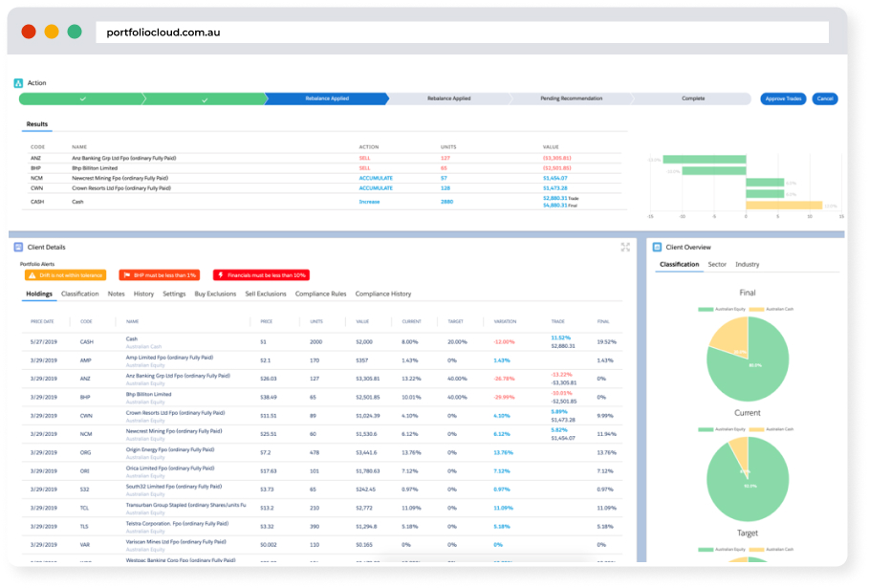Image resolution: width=869 pixels, height=588 pixels.
Task: Click the flag icon on the BHP alert
Action: [127, 275]
